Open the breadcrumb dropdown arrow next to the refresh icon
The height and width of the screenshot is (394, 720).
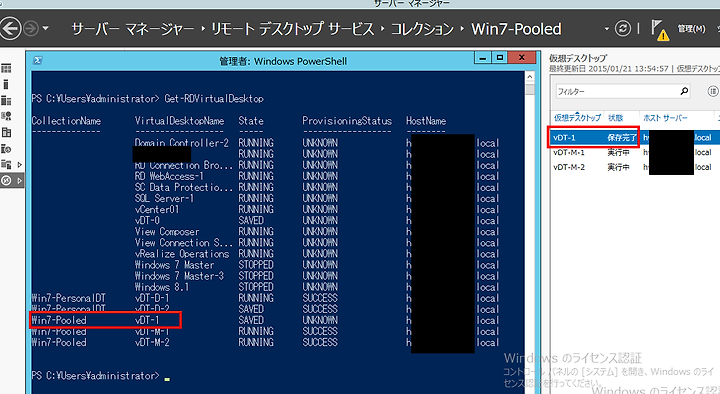pyautogui.click(x=607, y=29)
